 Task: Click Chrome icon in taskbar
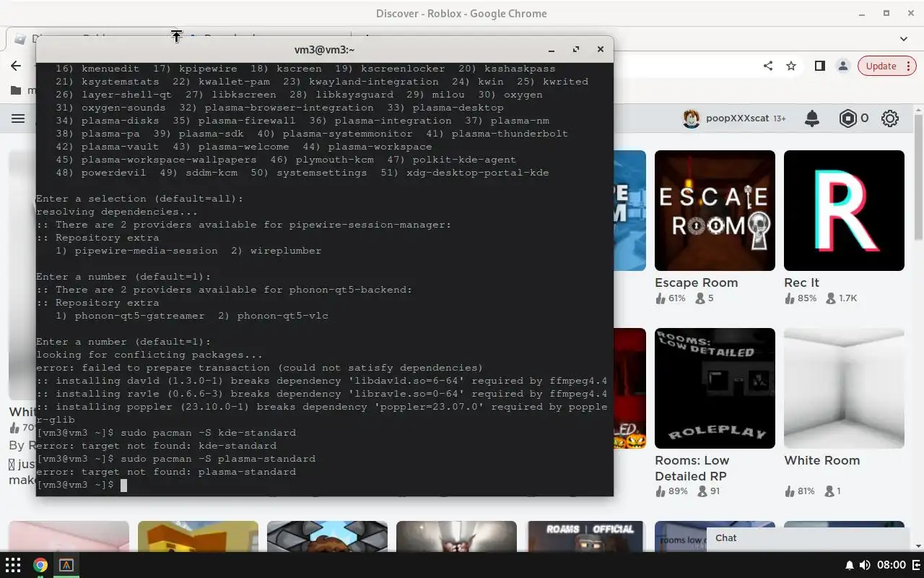click(x=40, y=565)
